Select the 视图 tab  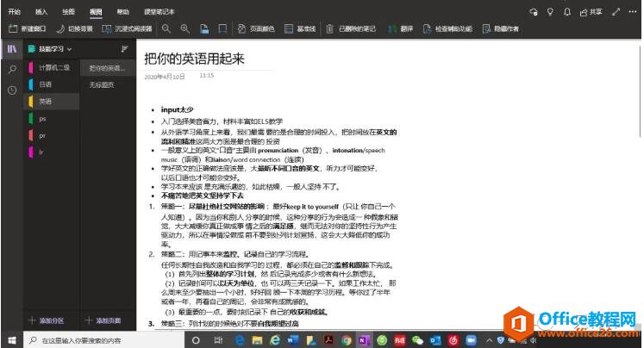[x=96, y=11]
